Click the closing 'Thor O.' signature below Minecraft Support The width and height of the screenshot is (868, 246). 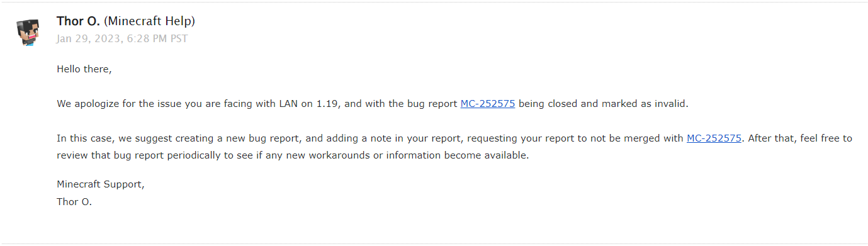pyautogui.click(x=74, y=202)
